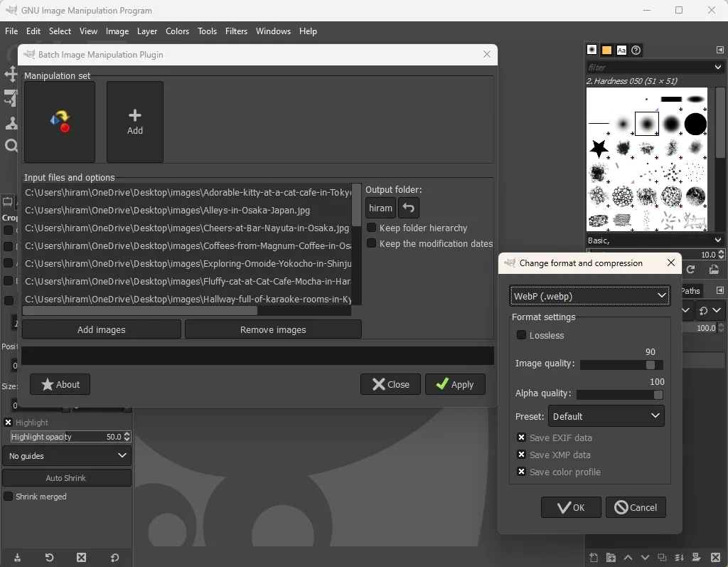Click the Add manipulation plus tile
Image resolution: width=728 pixels, height=567 pixels.
coord(134,122)
